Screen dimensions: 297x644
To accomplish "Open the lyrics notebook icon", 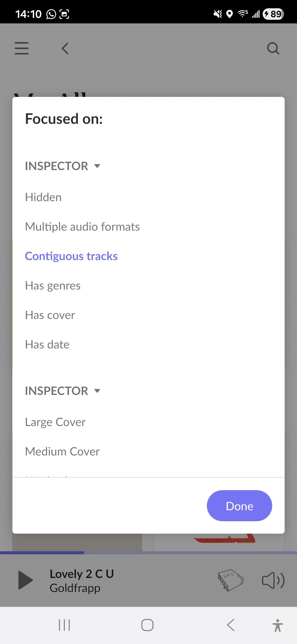I will [x=230, y=580].
